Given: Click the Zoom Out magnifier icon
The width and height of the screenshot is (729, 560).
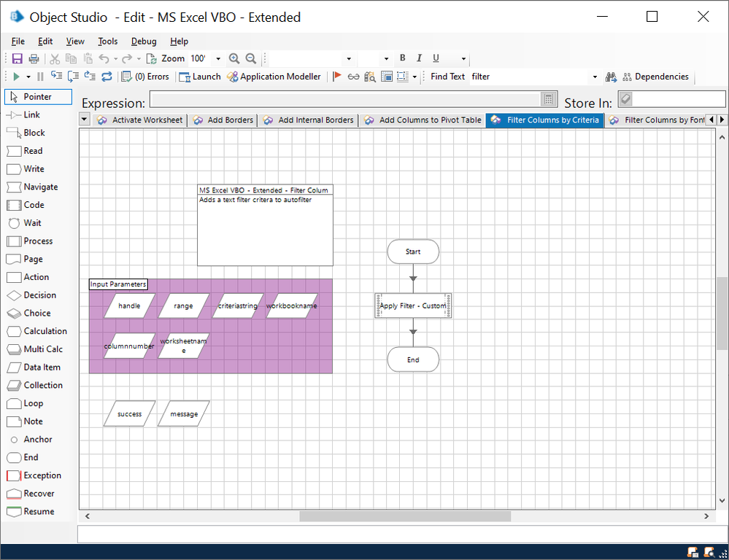Looking at the screenshot, I should 251,58.
